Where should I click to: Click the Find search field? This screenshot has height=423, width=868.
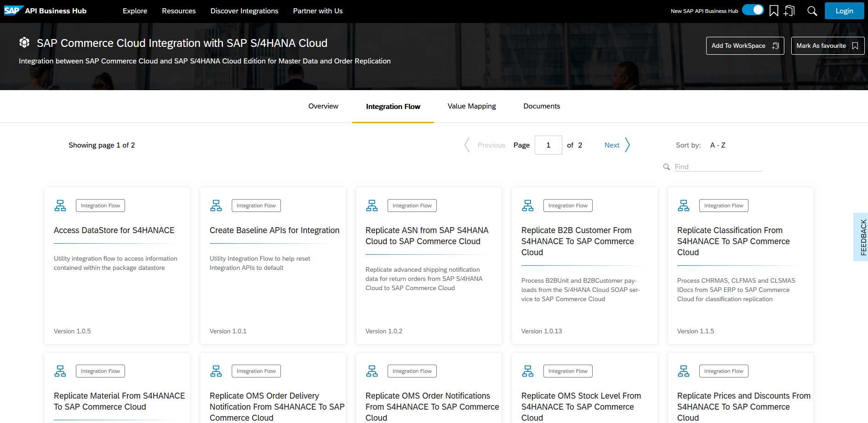click(718, 167)
